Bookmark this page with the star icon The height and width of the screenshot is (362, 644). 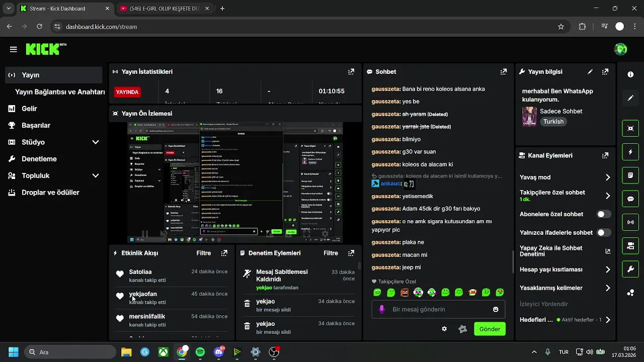561,27
